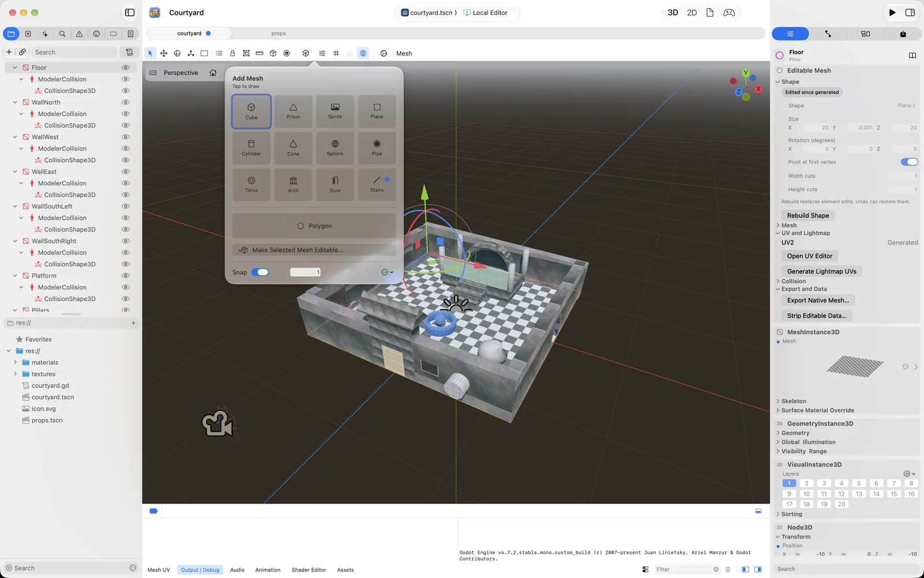
Task: Toggle WallEast visibility eye icon
Action: (x=125, y=172)
